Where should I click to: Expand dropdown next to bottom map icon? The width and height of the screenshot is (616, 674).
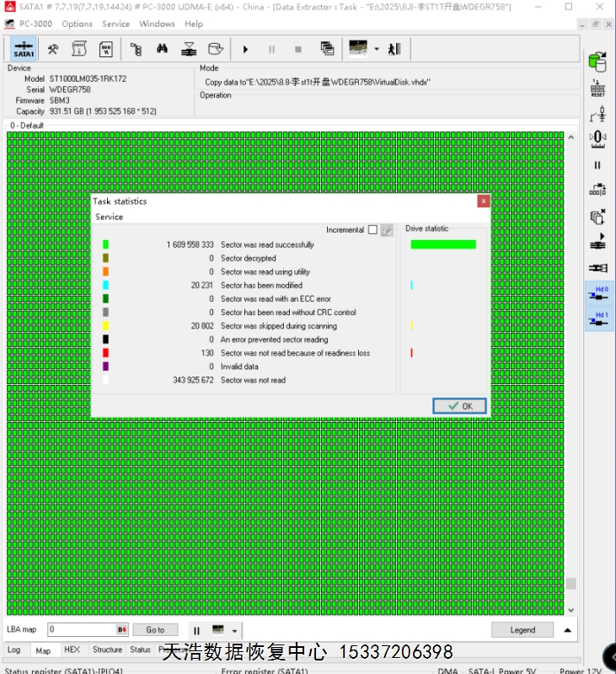pos(234,630)
